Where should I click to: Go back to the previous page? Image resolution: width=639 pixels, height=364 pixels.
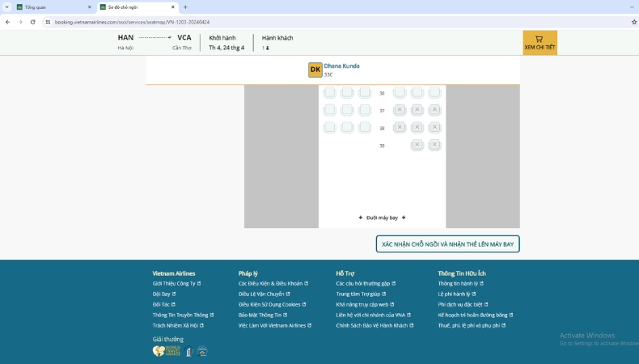tap(7, 22)
